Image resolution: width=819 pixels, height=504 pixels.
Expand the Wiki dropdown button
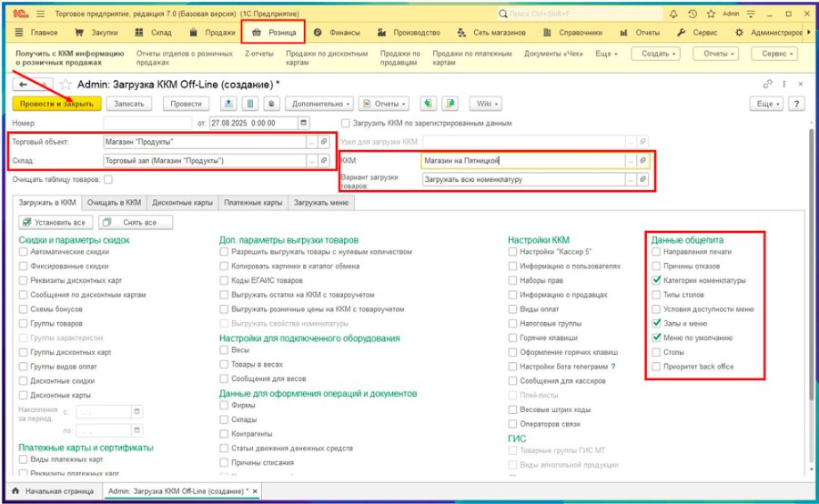[x=486, y=104]
